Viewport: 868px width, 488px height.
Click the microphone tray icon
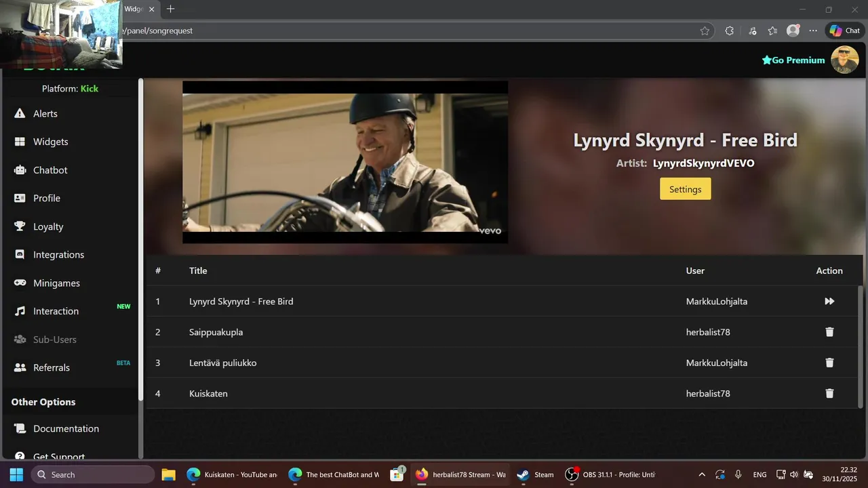coord(738,474)
